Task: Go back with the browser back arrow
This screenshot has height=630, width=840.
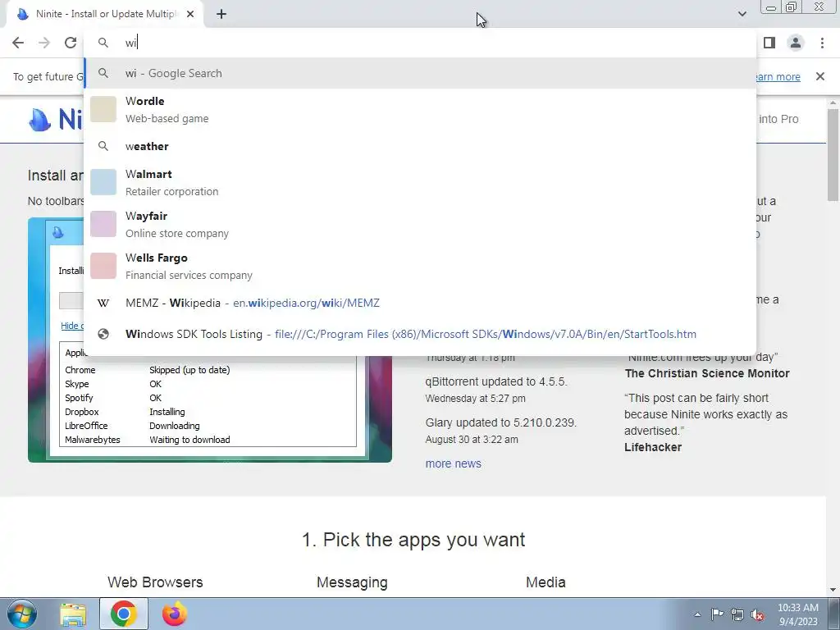Action: 18,43
